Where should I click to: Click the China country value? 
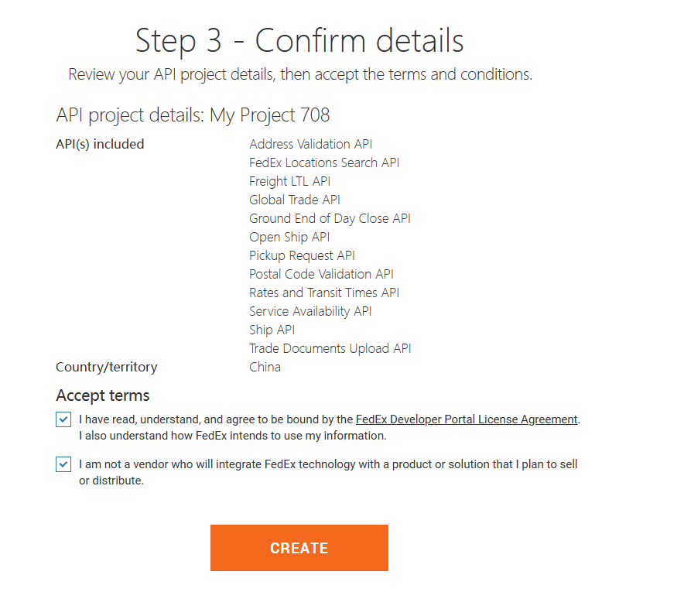pos(265,367)
